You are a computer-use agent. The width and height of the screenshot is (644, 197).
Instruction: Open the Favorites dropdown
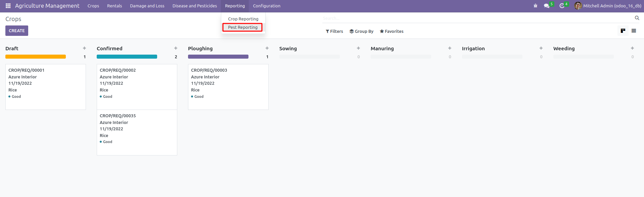pos(392,31)
